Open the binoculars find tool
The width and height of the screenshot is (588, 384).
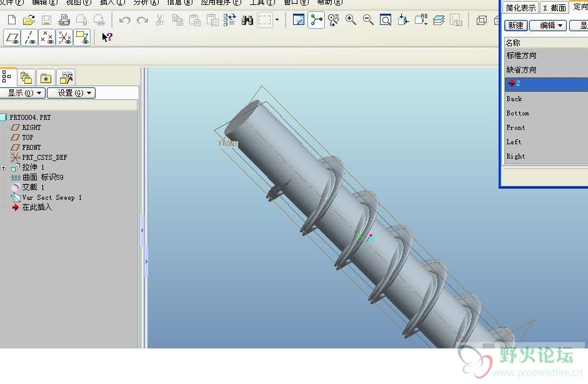247,20
